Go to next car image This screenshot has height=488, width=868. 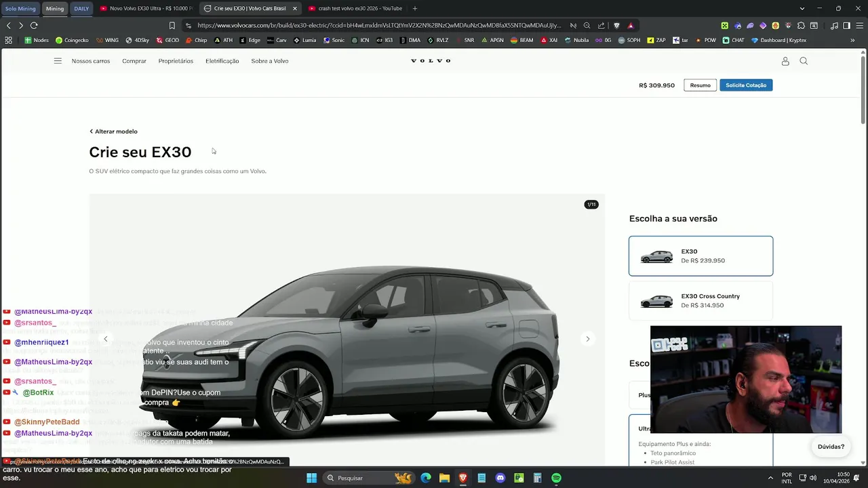click(588, 339)
